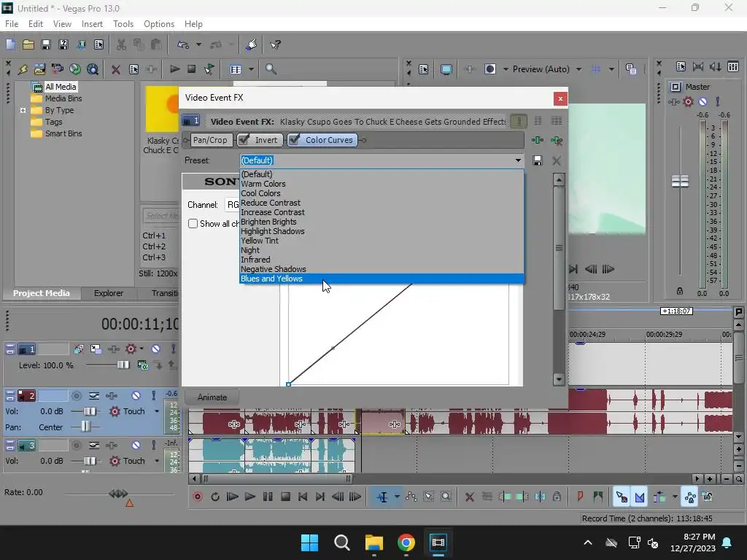Mute video track 1
This screenshot has height=560, width=747.
coord(156,349)
